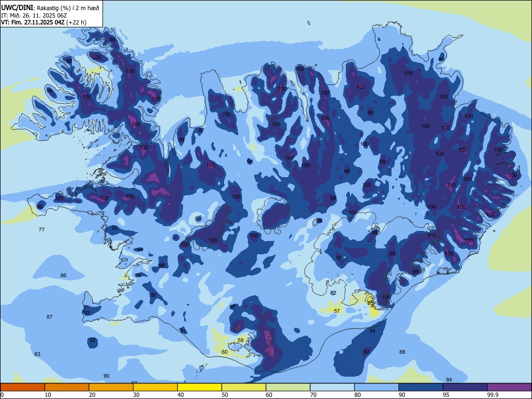Screen dimensions: 532x399
Task: Click the 30–40 amber legend swatch
Action: 155,387
